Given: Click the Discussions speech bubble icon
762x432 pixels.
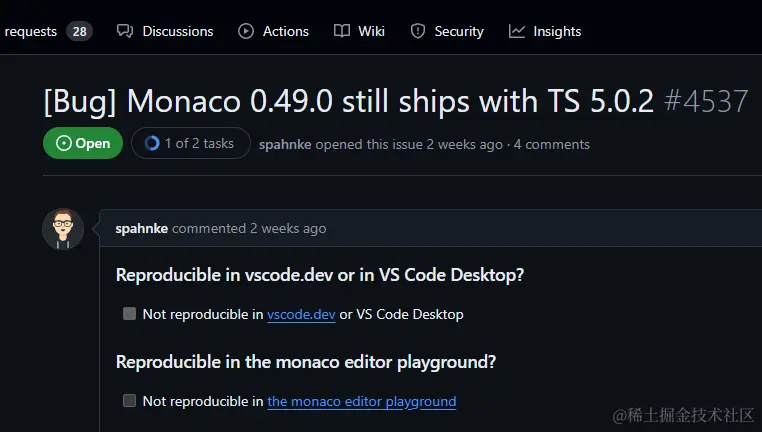Looking at the screenshot, I should click(125, 31).
